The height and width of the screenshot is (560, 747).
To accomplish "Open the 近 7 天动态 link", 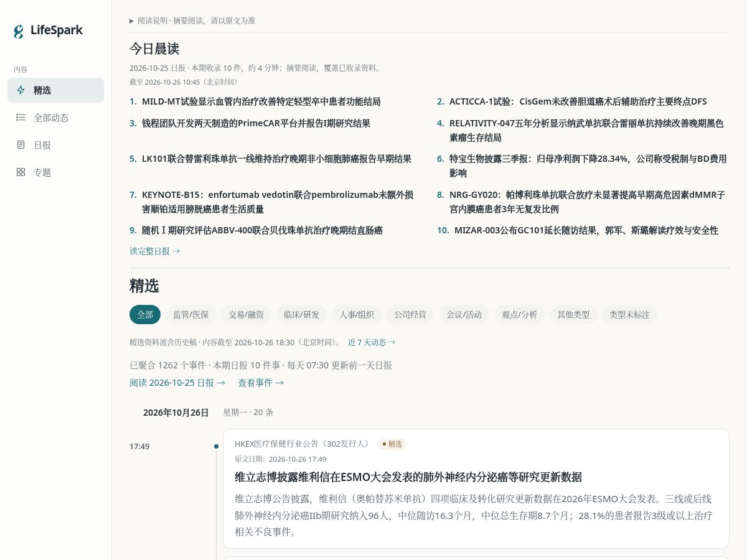I will [x=372, y=342].
